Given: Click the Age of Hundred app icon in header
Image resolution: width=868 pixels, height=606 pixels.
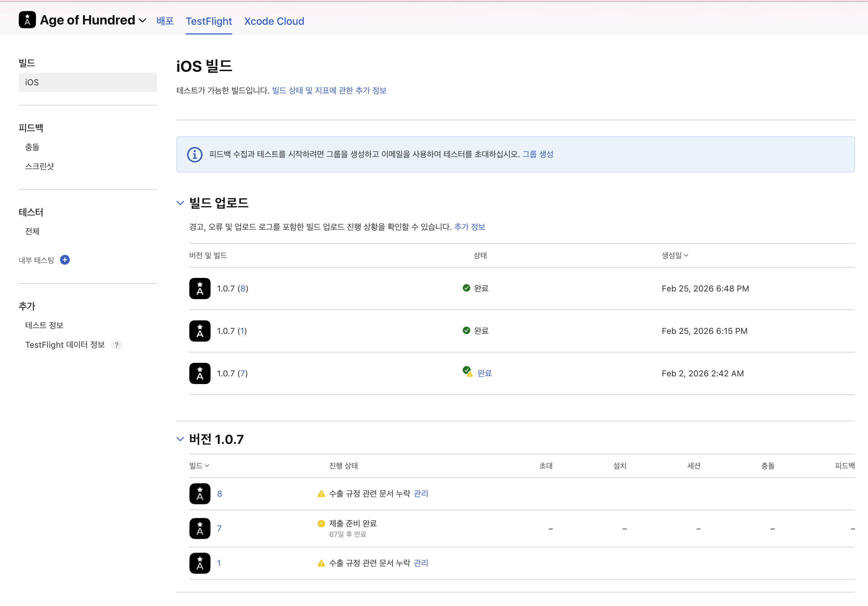Looking at the screenshot, I should (x=27, y=20).
